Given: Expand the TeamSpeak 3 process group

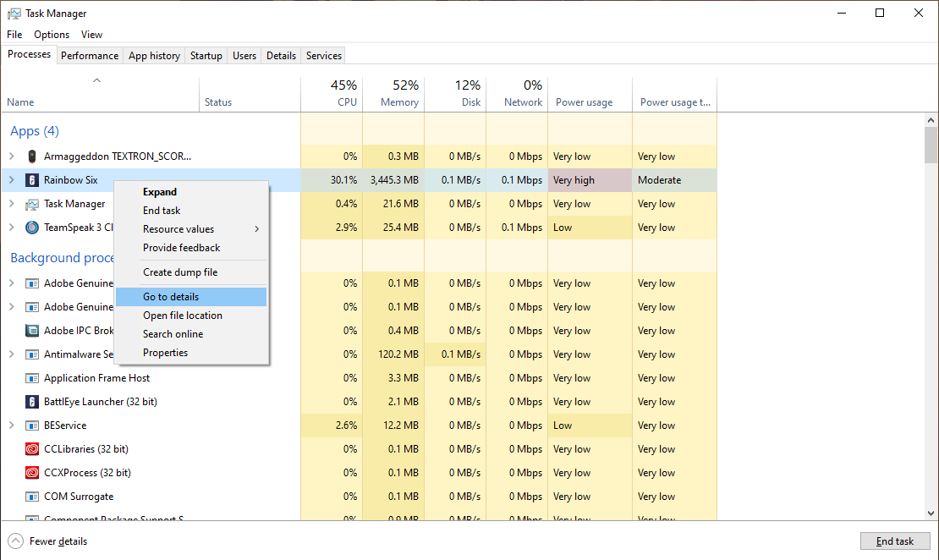Looking at the screenshot, I should 12,228.
